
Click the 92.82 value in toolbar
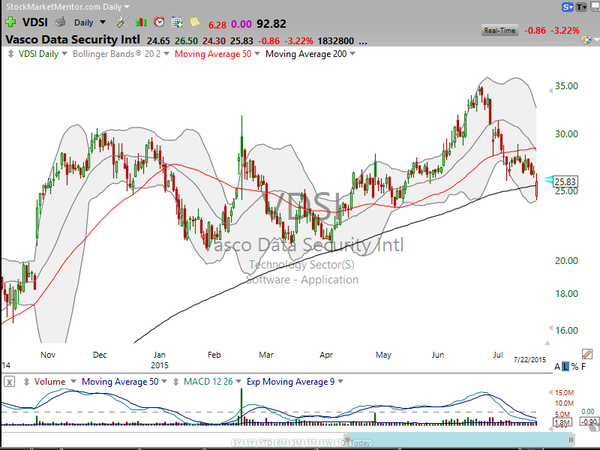click(x=271, y=24)
